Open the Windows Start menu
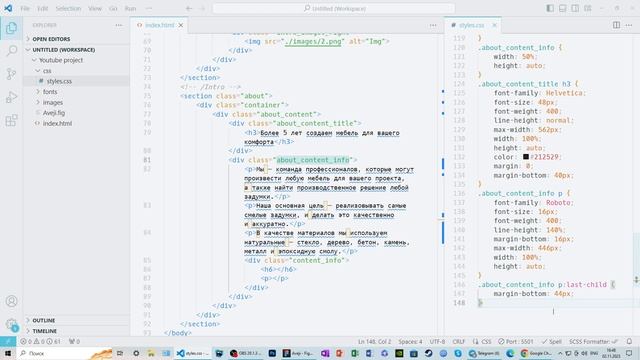The image size is (640, 360). tap(8, 353)
